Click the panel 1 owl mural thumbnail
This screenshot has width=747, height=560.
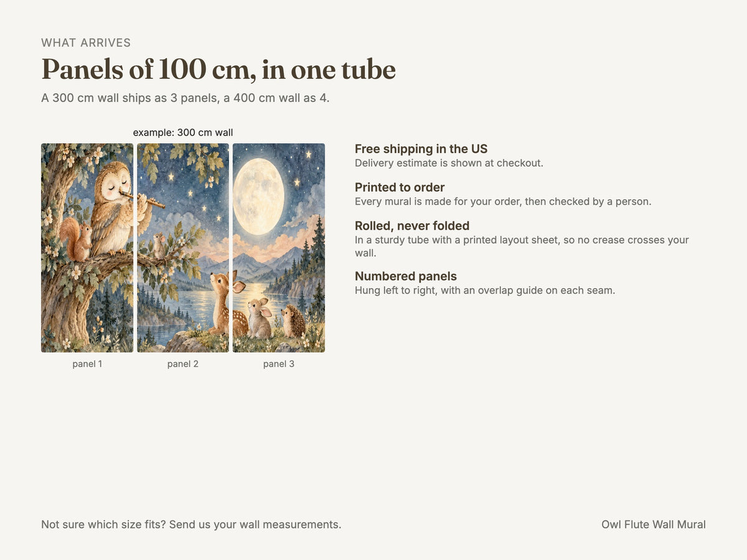point(87,248)
